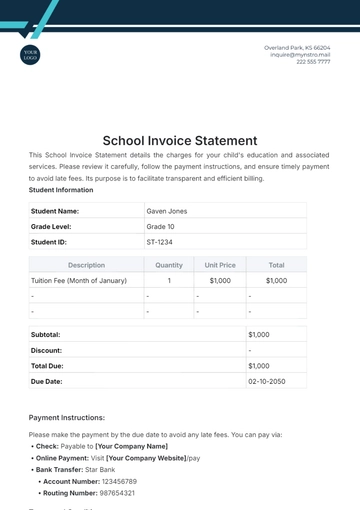
Task: Click the 'Online Payment:' bullet label
Action: [62, 458]
